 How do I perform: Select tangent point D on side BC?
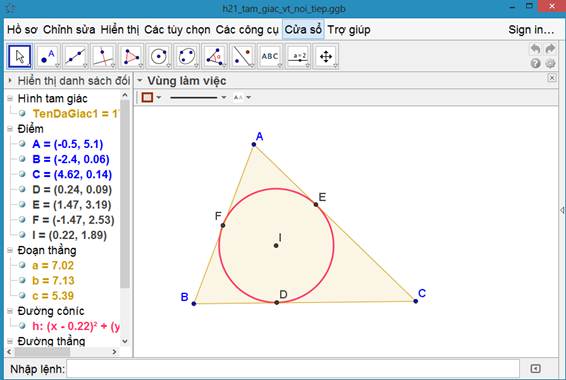click(277, 302)
